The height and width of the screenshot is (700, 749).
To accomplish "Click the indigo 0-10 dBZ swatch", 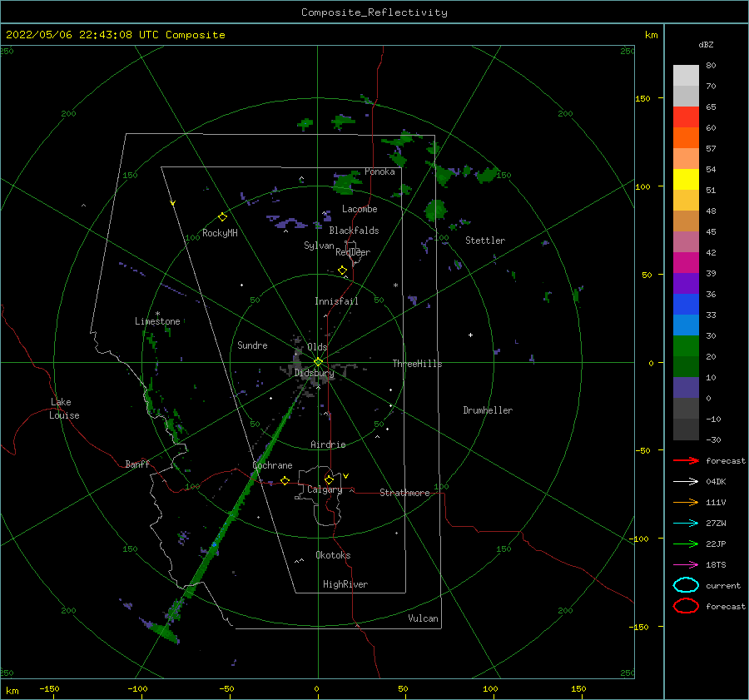I will (x=686, y=388).
